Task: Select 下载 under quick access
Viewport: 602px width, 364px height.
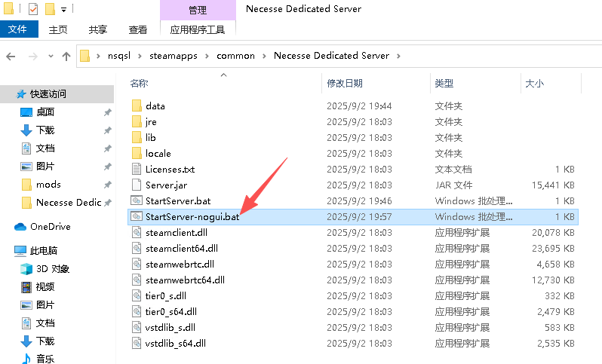Action: [45, 130]
